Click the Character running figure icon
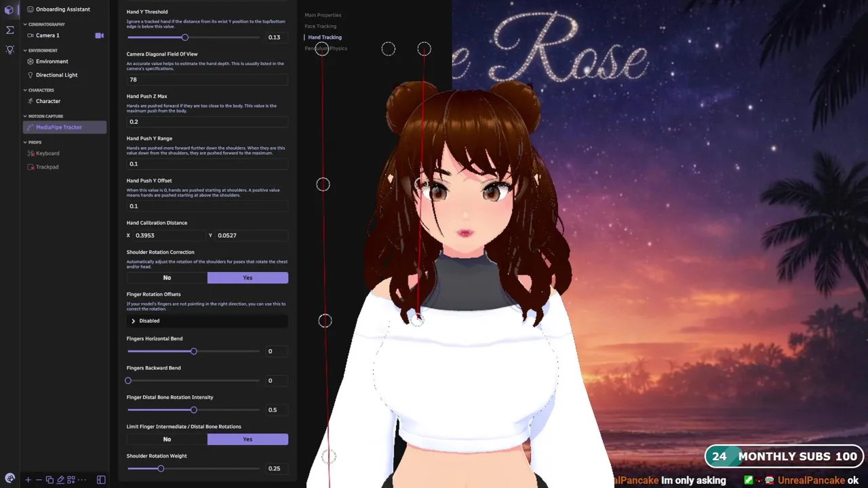This screenshot has height=488, width=868. (30, 101)
